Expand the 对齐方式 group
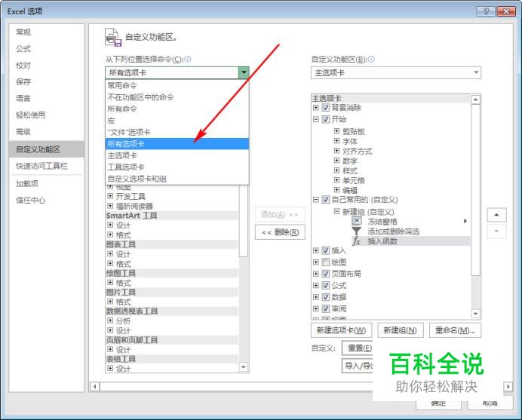Image resolution: width=522 pixels, height=420 pixels. [337, 151]
